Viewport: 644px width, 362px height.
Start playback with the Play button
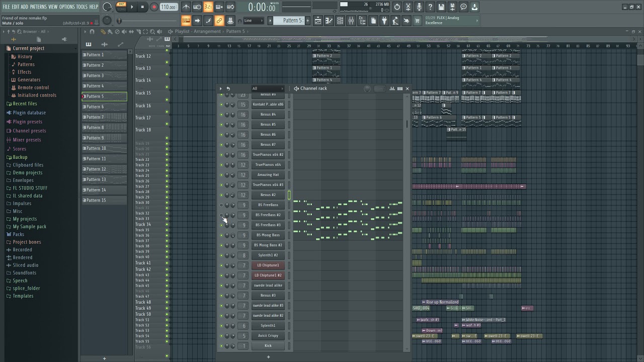tap(132, 7)
